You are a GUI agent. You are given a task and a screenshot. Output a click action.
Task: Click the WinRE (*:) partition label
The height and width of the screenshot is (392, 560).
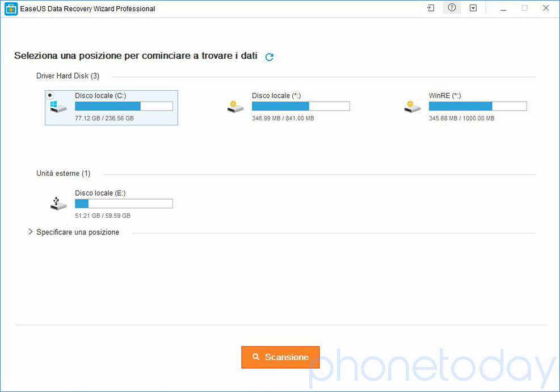[445, 96]
